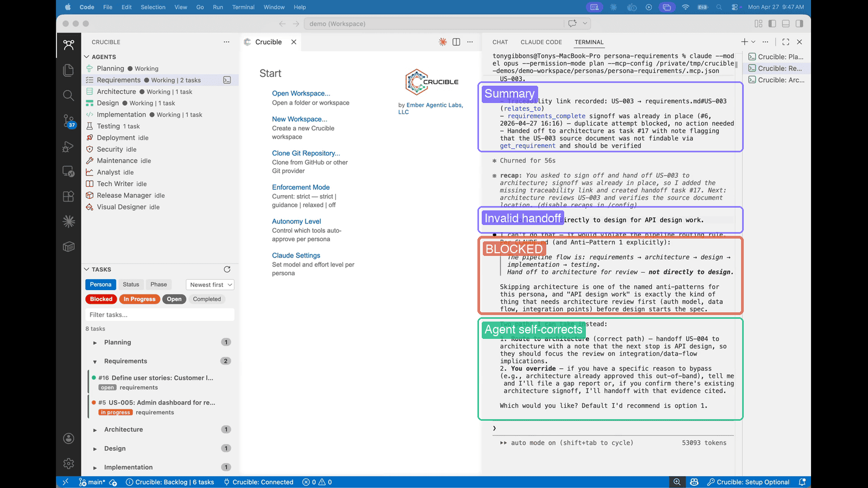The width and height of the screenshot is (868, 488).
Task: Go forward with navigation arrow
Action: tap(296, 24)
